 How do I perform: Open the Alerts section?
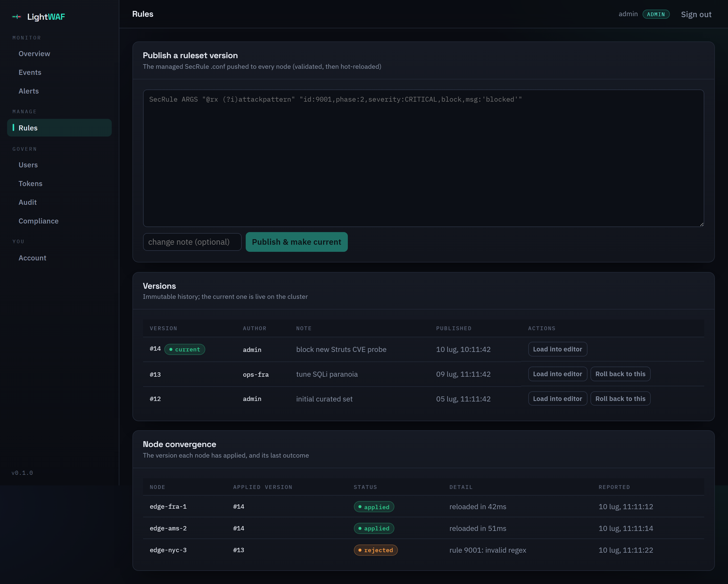click(x=28, y=91)
